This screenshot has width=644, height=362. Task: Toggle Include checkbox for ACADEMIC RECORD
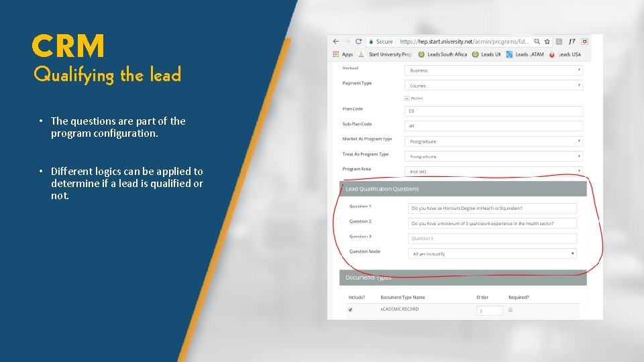pos(350,310)
